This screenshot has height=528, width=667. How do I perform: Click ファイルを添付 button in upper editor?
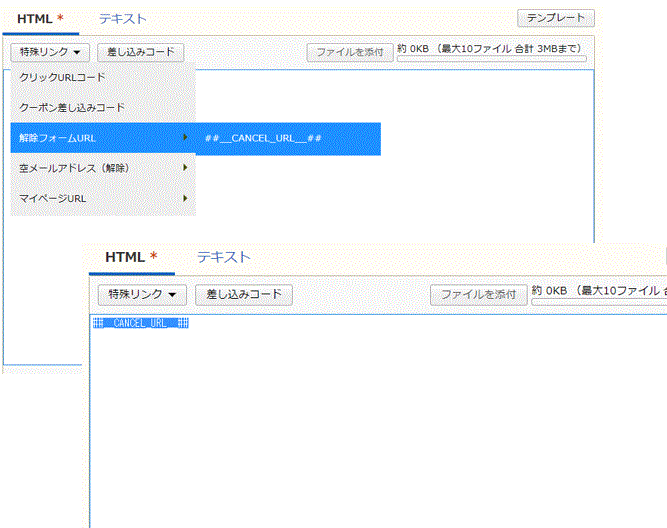tap(350, 52)
